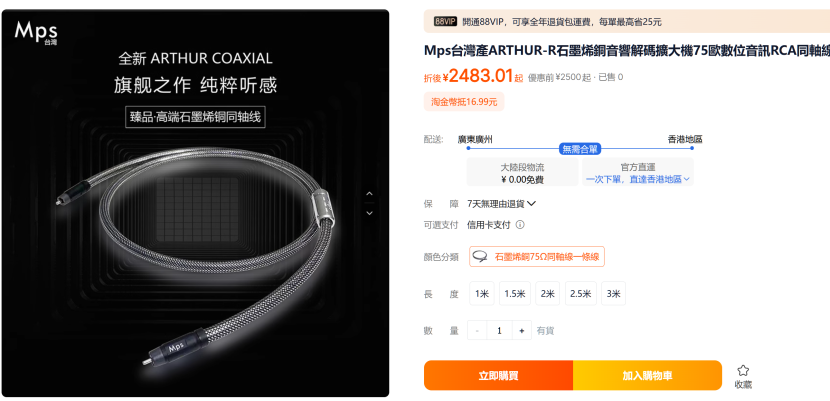Choose the 2米 cable length

pyautogui.click(x=547, y=294)
